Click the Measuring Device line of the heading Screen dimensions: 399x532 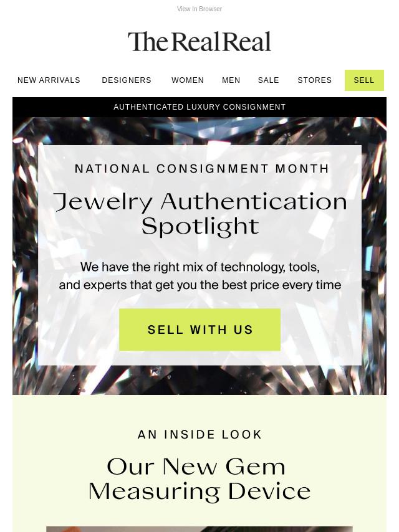tap(199, 491)
